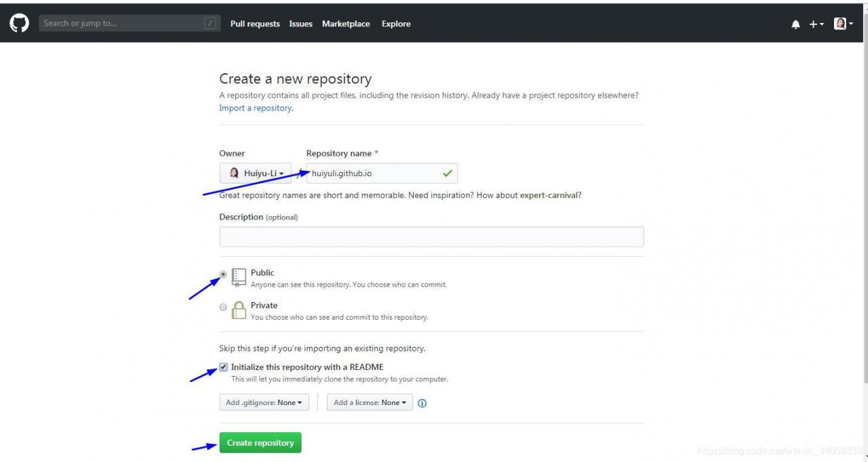The image size is (868, 462).
Task: Focus the Search or jump to field
Action: (x=130, y=24)
